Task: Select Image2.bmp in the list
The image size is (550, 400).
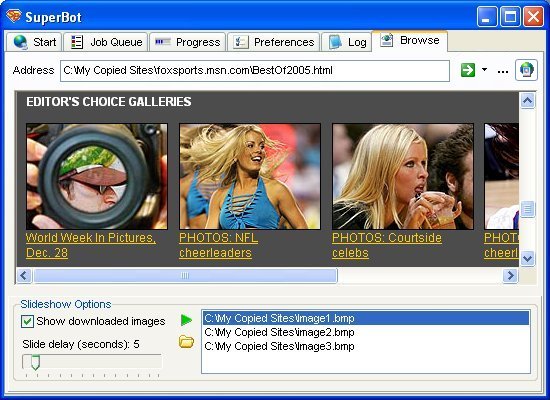Action: click(366, 332)
